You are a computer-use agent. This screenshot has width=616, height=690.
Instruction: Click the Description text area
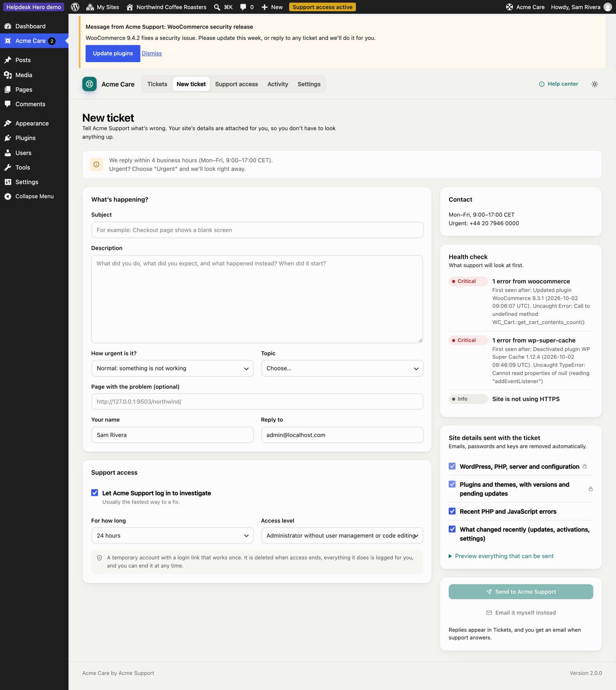coord(257,299)
